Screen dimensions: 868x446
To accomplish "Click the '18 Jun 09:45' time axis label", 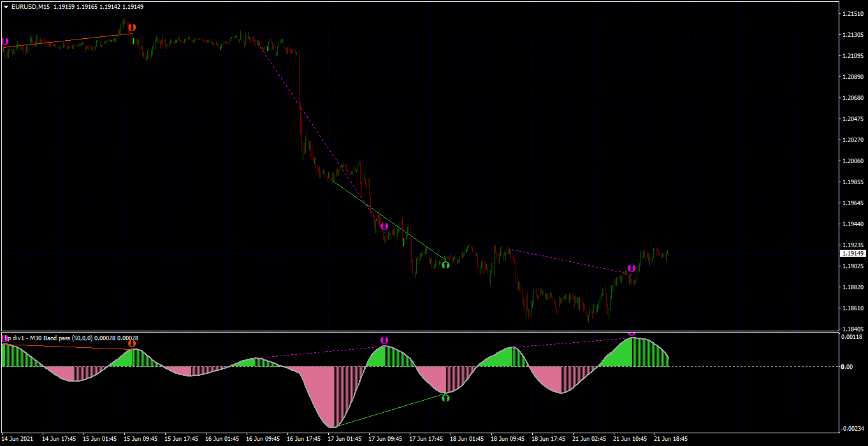I will click(507, 439).
